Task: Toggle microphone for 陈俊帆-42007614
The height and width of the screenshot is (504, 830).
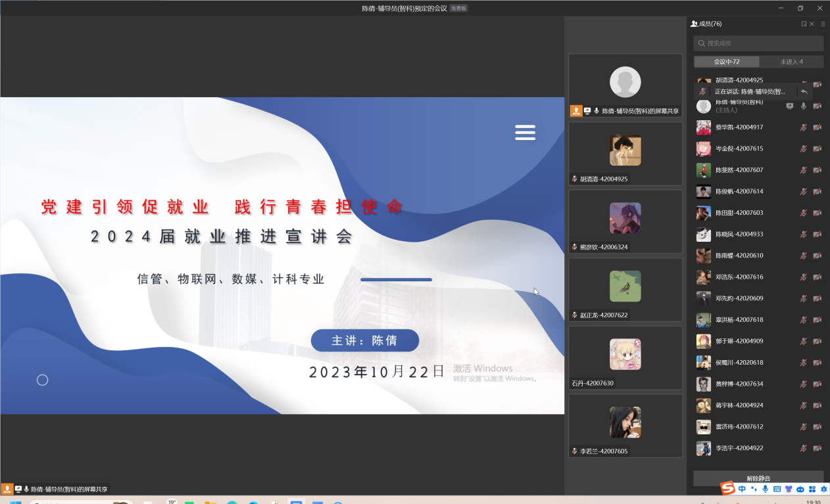Action: [803, 191]
